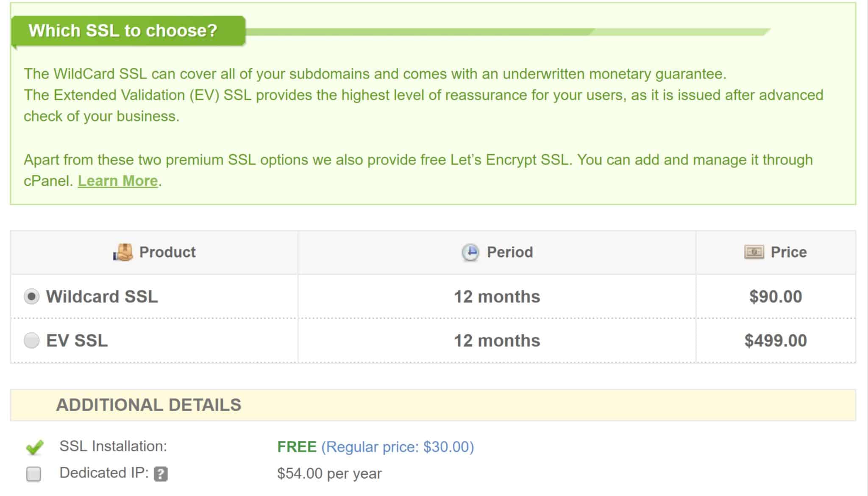
Task: Click the Price tag icon
Action: pyautogui.click(x=753, y=252)
